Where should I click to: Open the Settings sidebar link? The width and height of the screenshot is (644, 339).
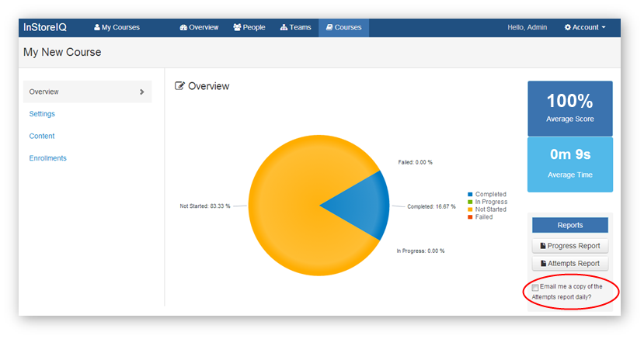point(42,114)
